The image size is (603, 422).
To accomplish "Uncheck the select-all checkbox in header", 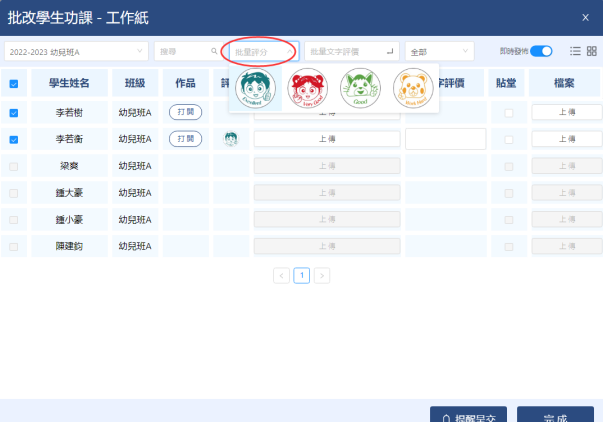I will [x=14, y=84].
